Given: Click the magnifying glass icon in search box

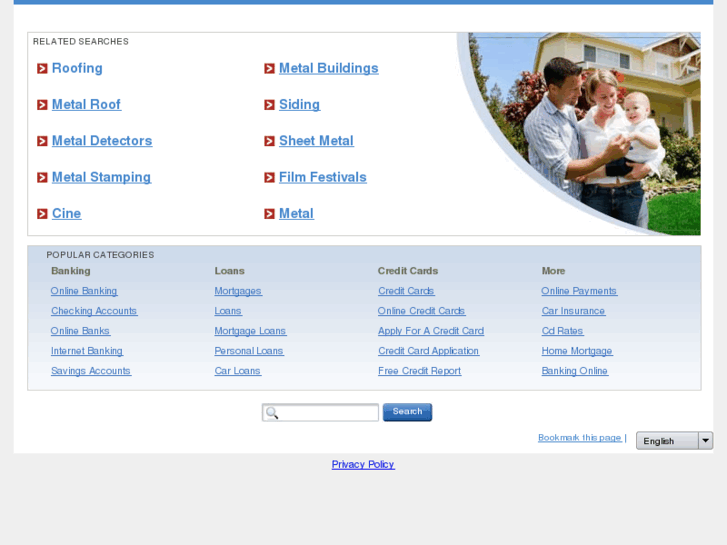Looking at the screenshot, I should click(272, 413).
